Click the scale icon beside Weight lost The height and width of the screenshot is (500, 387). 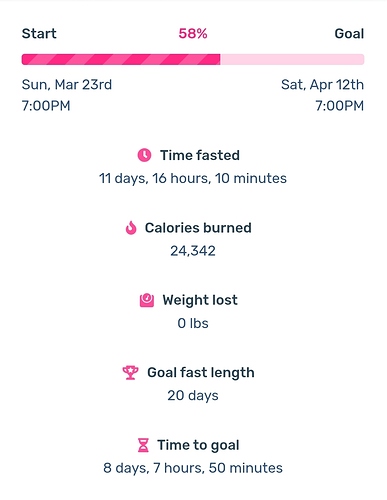pyautogui.click(x=147, y=300)
